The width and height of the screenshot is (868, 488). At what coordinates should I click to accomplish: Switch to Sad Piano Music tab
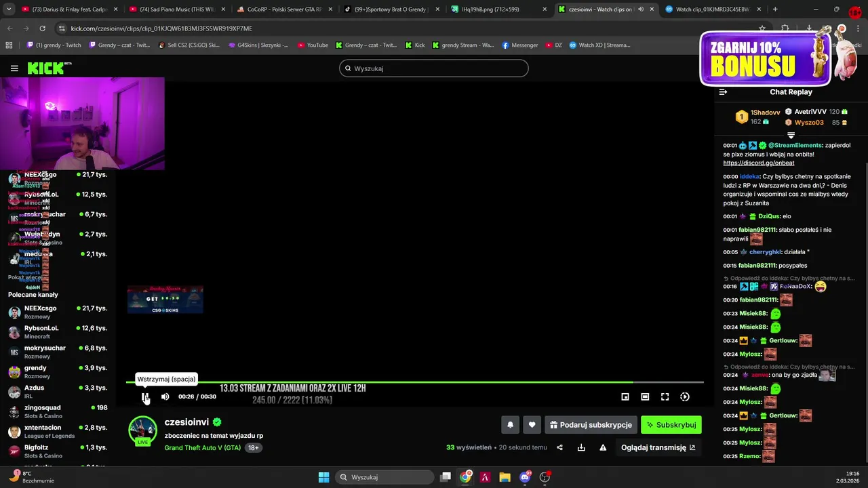(176, 9)
